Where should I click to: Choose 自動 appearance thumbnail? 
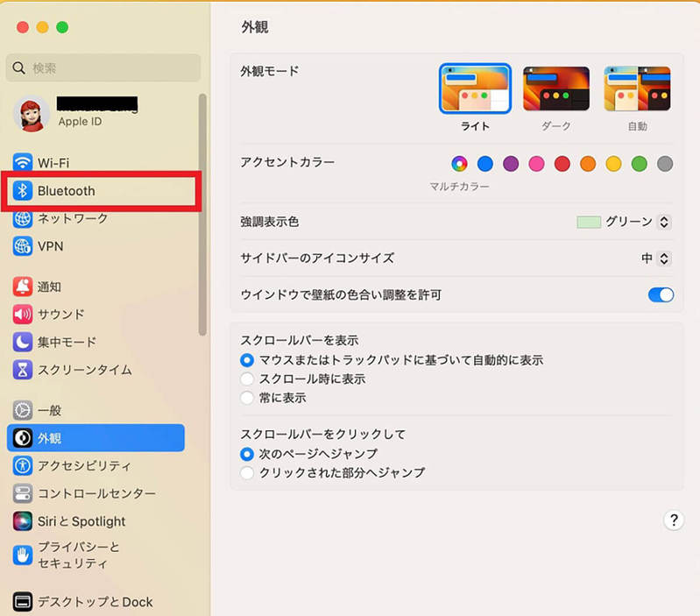[x=637, y=89]
